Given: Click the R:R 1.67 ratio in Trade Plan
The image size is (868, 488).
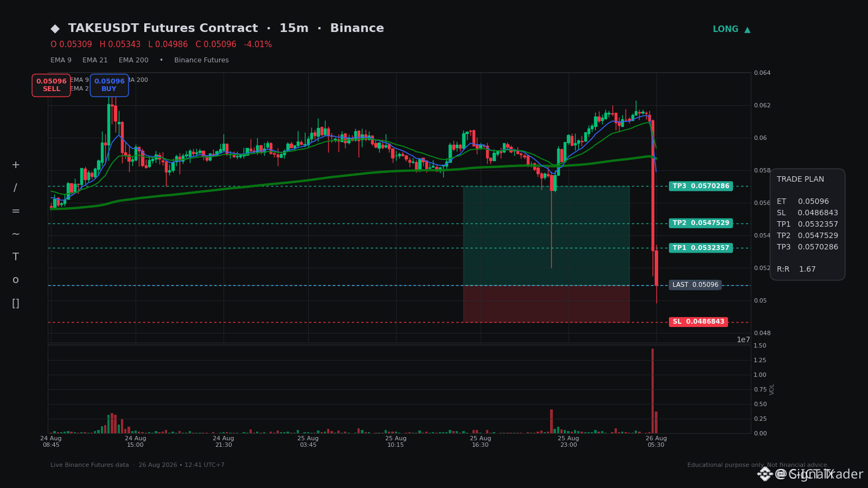Looking at the screenshot, I should [796, 269].
